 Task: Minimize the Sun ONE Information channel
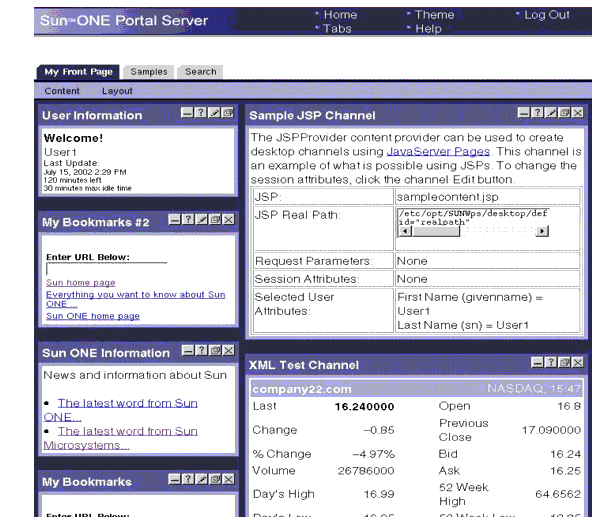tap(188, 350)
